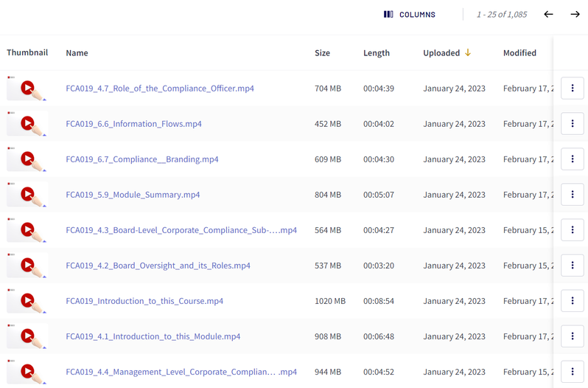588x388 pixels.
Task: Open more options for Compliance__Branding video
Action: (x=573, y=159)
